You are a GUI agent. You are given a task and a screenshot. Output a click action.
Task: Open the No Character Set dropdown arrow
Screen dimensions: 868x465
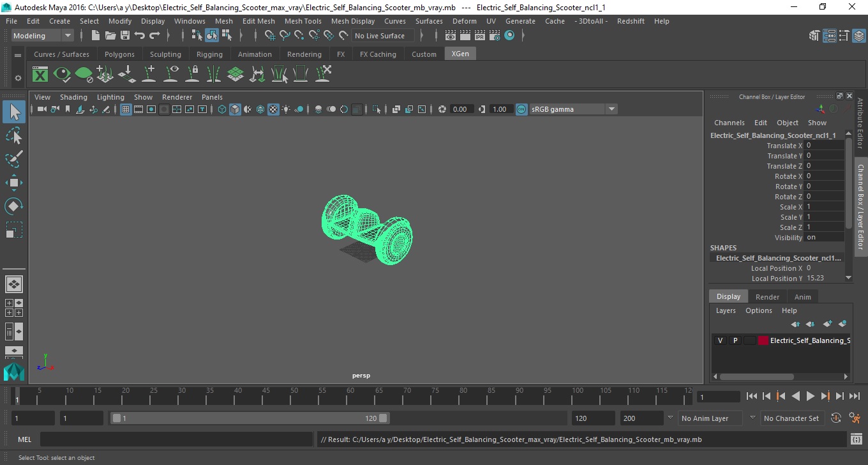[752, 418]
